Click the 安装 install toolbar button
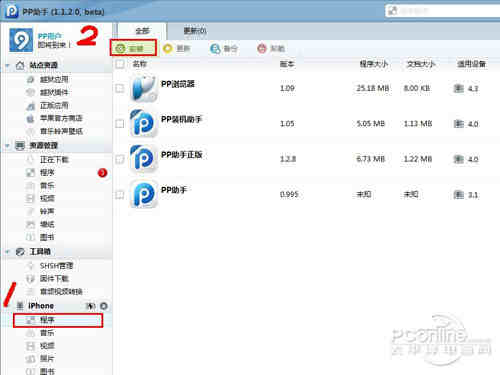The height and width of the screenshot is (375, 500). (x=133, y=48)
